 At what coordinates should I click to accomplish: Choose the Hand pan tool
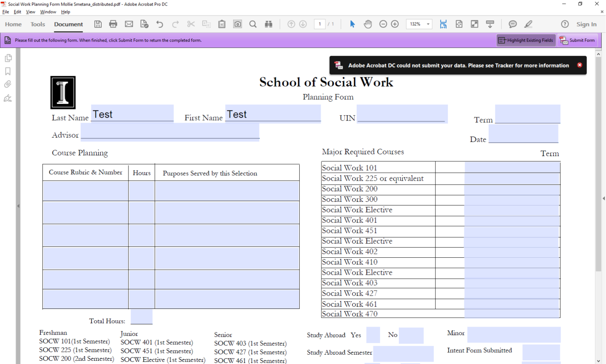coord(368,24)
